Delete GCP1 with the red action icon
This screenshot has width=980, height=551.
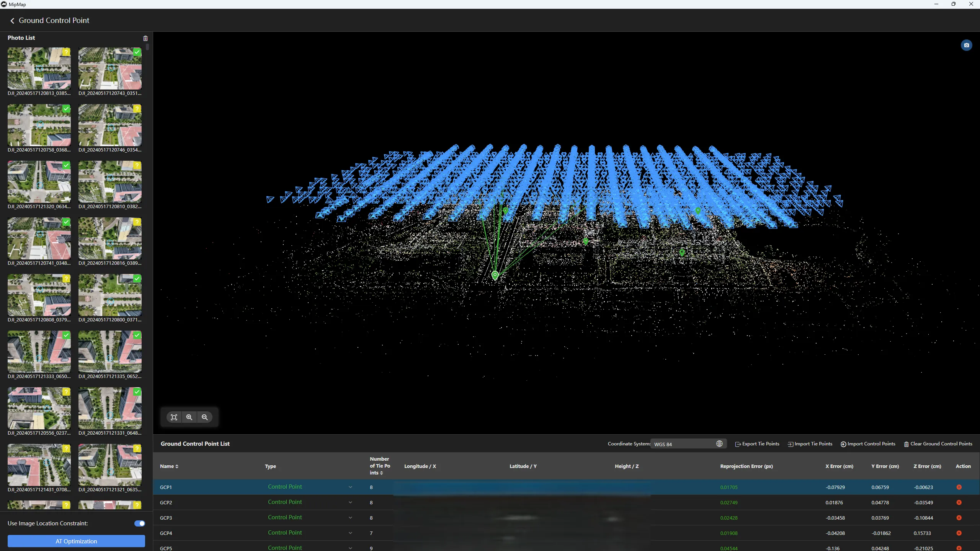click(959, 487)
